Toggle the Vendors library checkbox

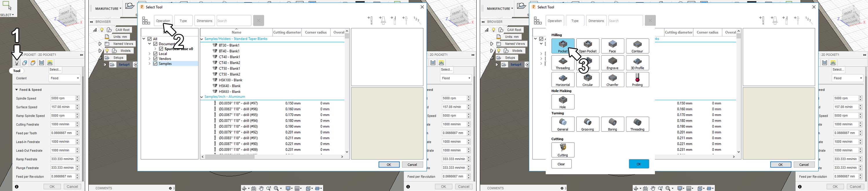coord(155,59)
